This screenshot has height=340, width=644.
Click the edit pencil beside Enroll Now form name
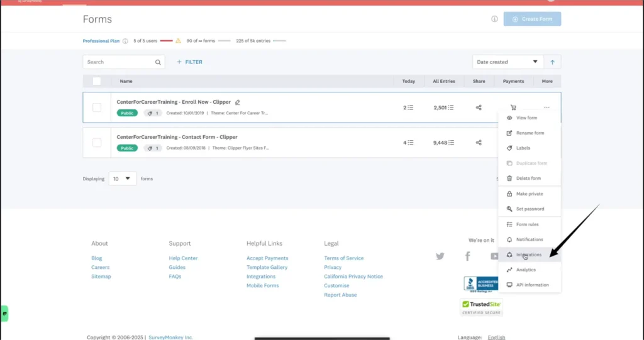[238, 102]
